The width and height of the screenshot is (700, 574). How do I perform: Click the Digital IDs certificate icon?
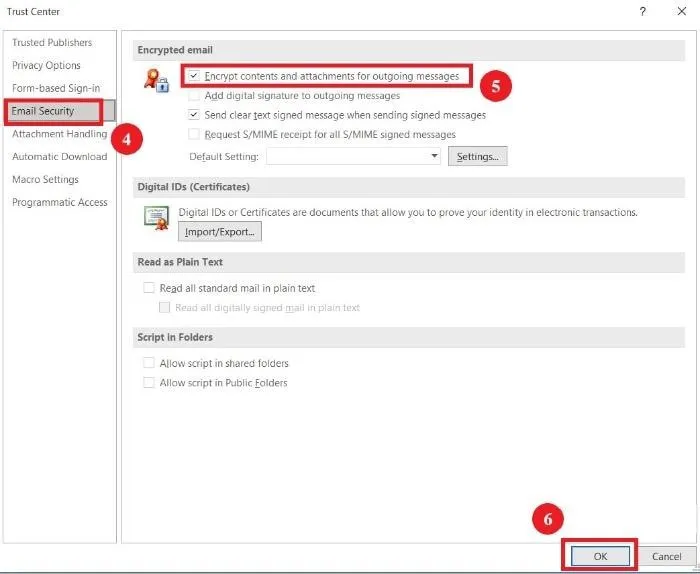pos(155,217)
